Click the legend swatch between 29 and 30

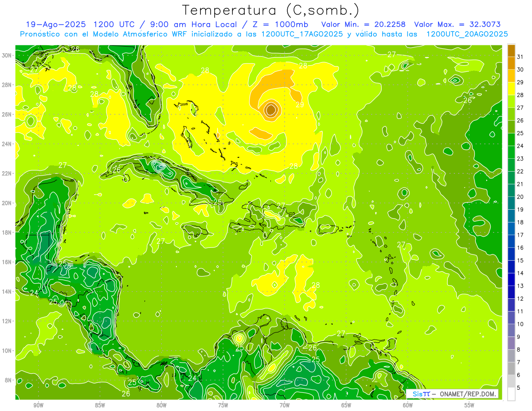512,76
